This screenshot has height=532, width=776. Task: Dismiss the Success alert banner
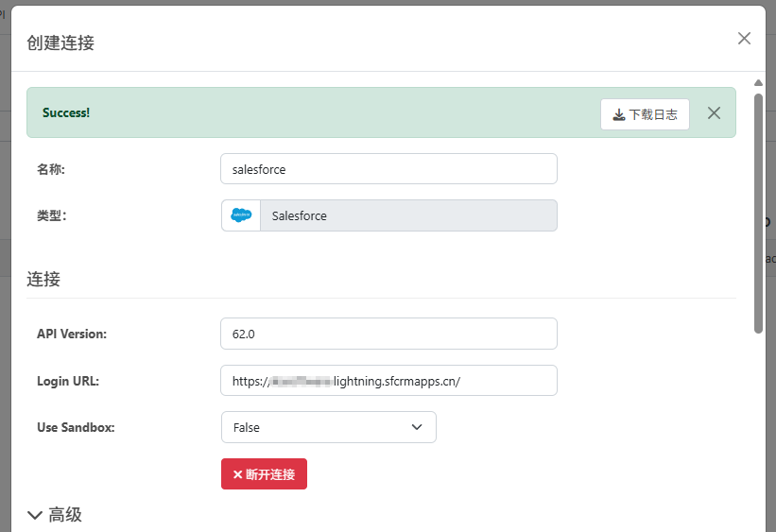714,113
